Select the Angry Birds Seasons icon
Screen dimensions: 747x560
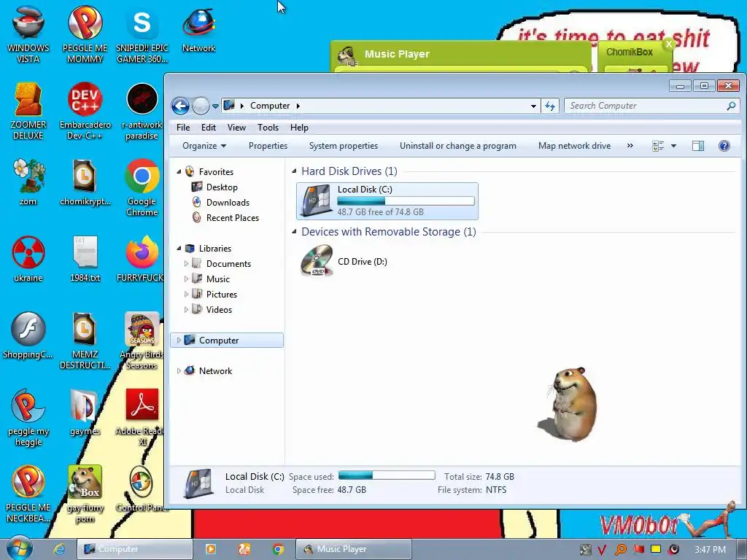coord(141,341)
